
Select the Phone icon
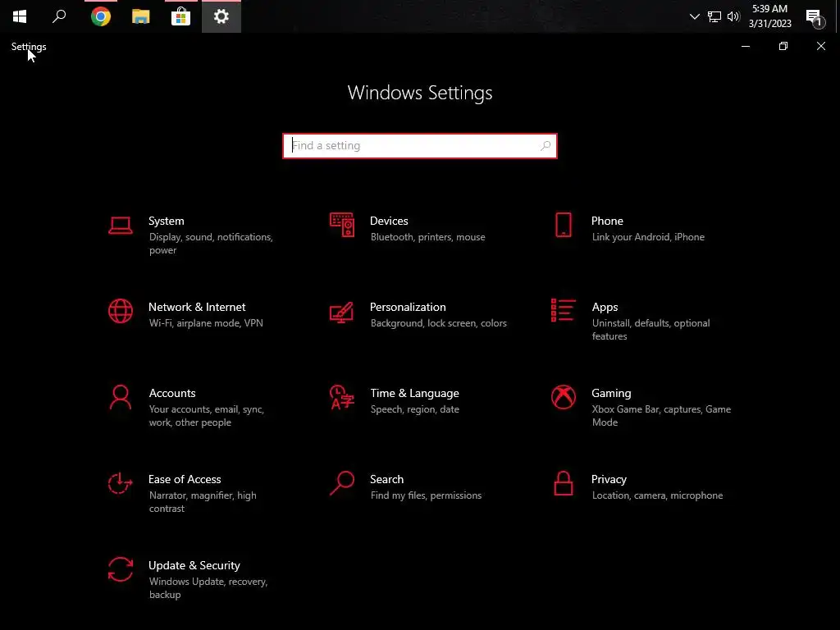pyautogui.click(x=563, y=225)
